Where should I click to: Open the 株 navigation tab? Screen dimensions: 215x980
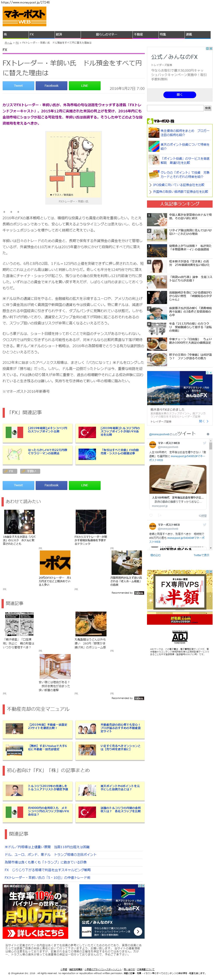click(16, 34)
